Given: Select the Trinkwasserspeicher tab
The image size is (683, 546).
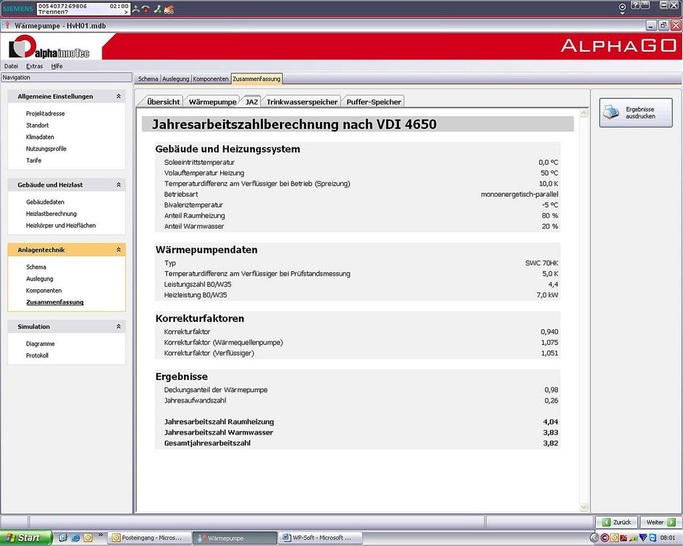Looking at the screenshot, I should [x=302, y=102].
